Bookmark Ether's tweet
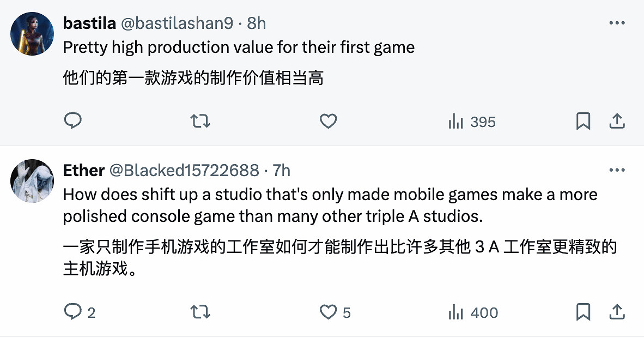Screen dimensions: 644x338 (x=583, y=312)
